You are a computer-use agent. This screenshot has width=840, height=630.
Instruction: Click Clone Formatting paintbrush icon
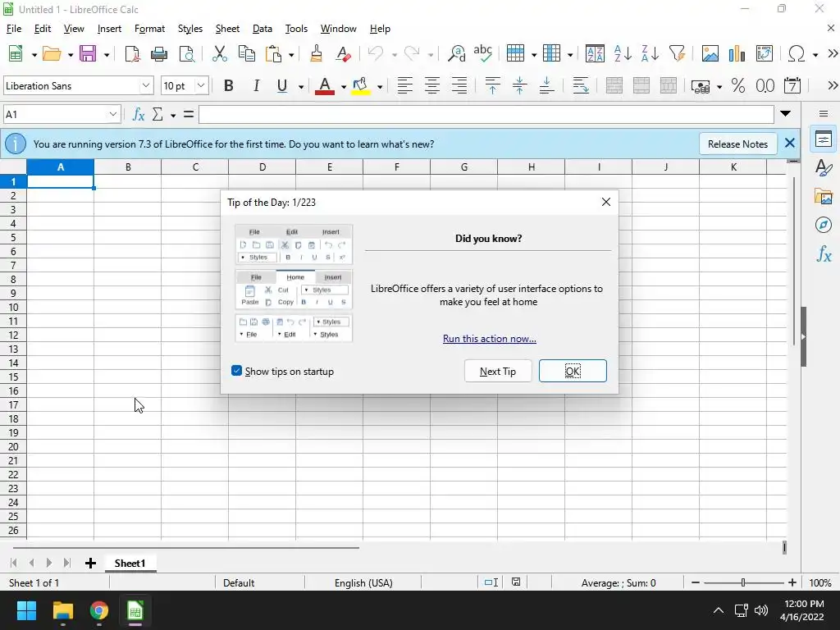pos(316,53)
